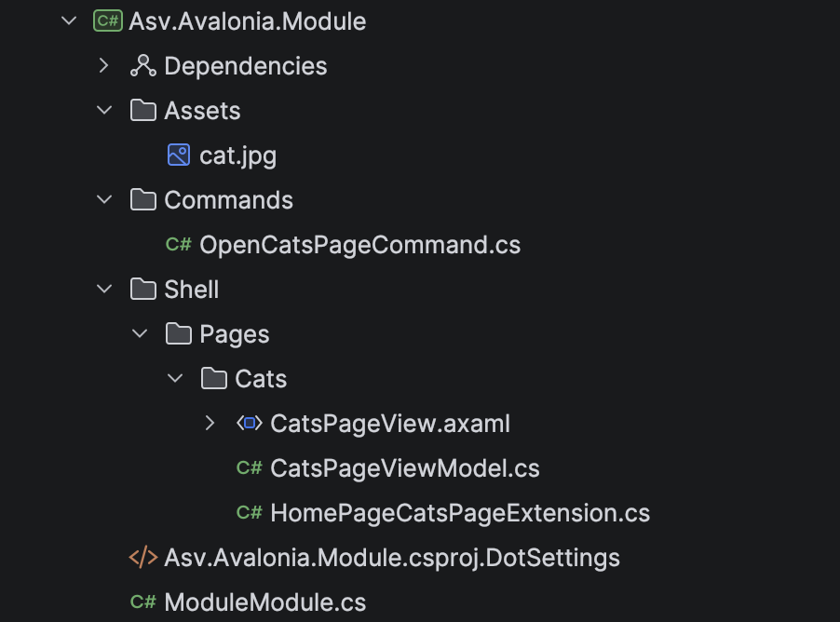Expand CatsPageView.axaml to show nested files
The width and height of the screenshot is (840, 622).
(x=210, y=423)
